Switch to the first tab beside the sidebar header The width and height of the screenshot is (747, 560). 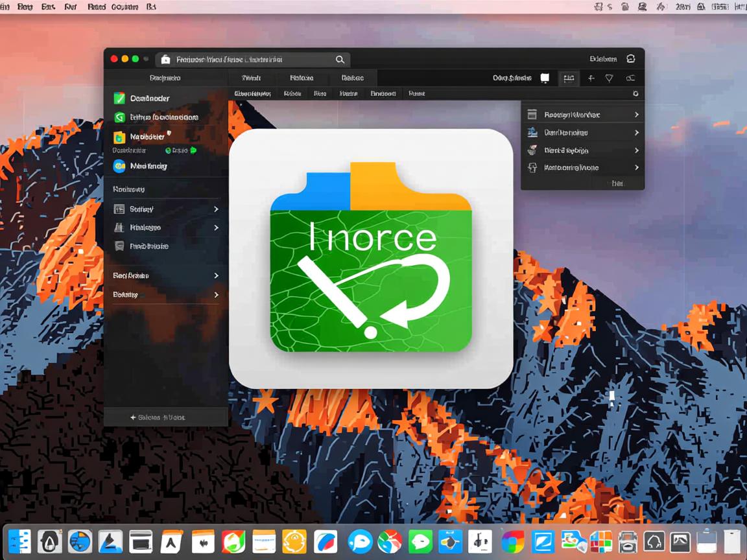pos(251,78)
